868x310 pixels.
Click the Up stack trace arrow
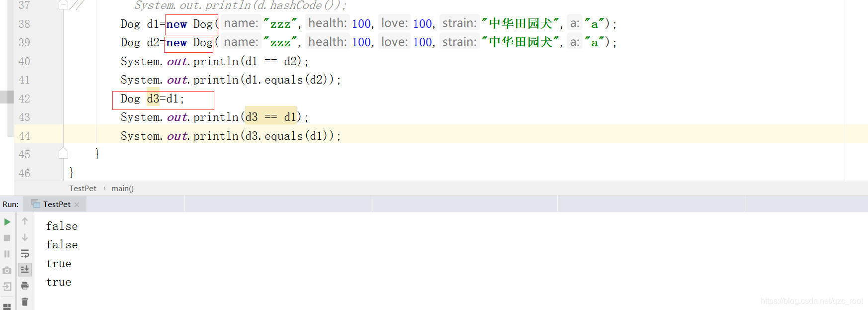pyautogui.click(x=25, y=221)
